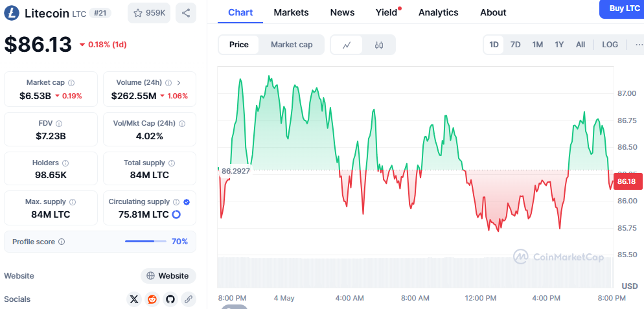Add Litecoin to watchlist with star button
The height and width of the screenshot is (309, 644).
(x=148, y=13)
